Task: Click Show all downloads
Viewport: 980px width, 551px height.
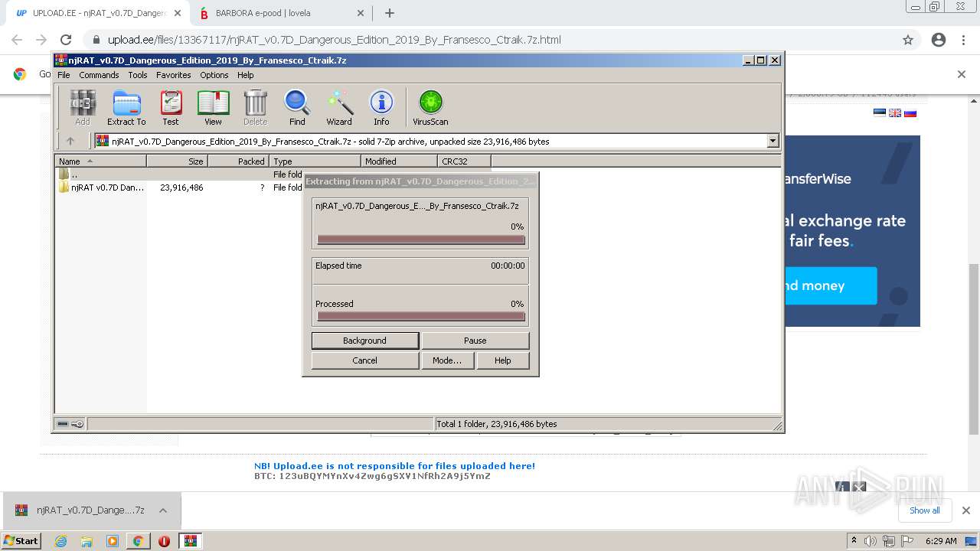Action: point(925,510)
